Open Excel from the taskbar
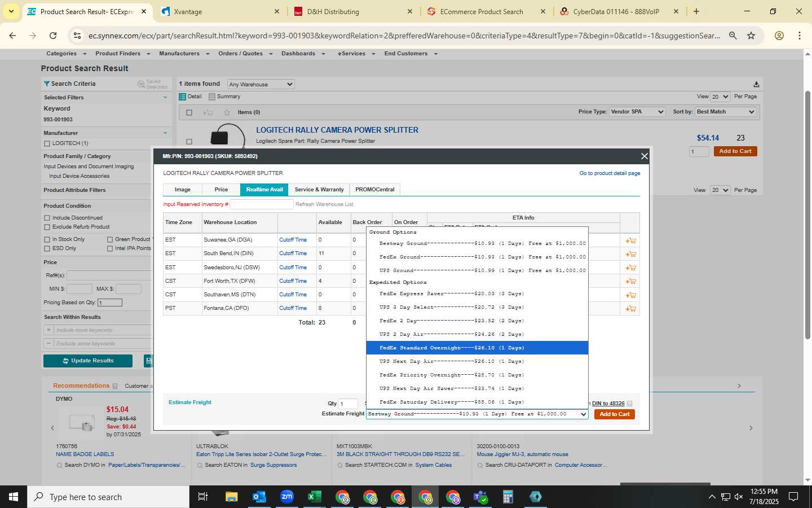This screenshot has width=812, height=508. [314, 497]
